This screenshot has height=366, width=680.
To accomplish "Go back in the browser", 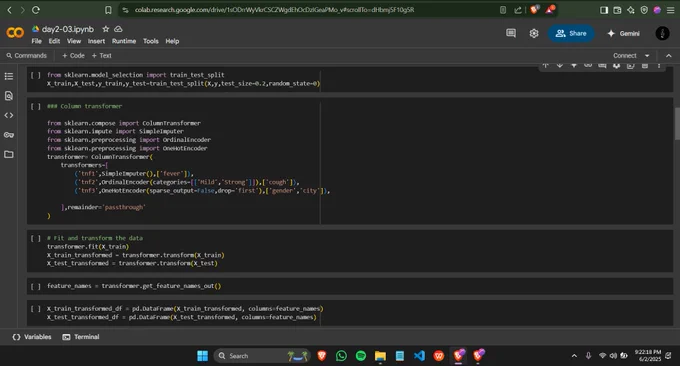I will pos(10,10).
